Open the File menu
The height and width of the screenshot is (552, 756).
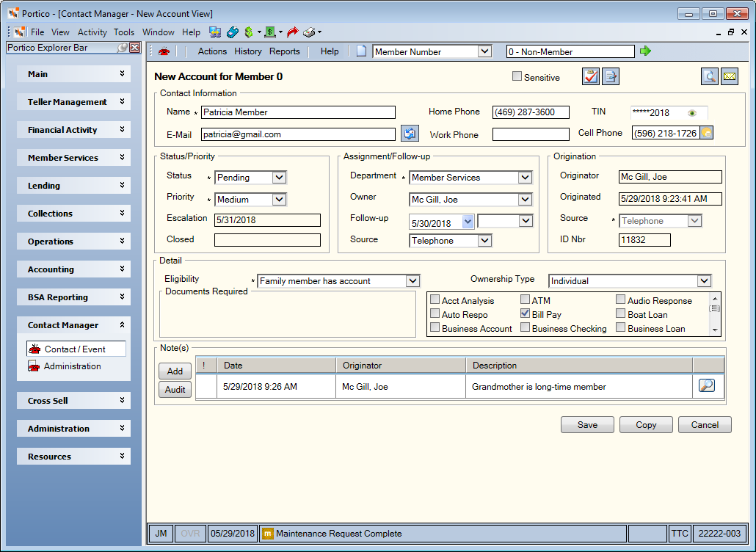point(37,32)
